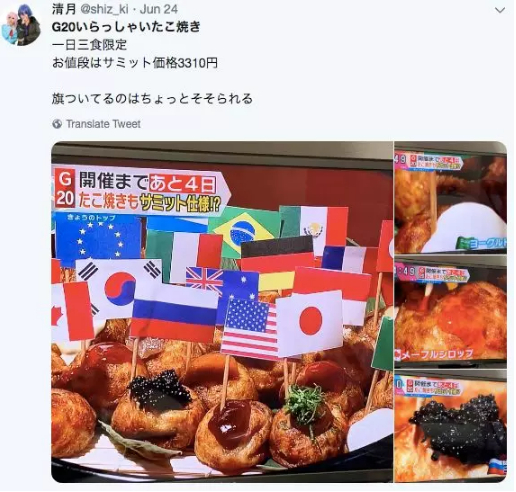This screenshot has width=516, height=492.
Task: Open the tweet options chevron menu
Action: pyautogui.click(x=500, y=10)
